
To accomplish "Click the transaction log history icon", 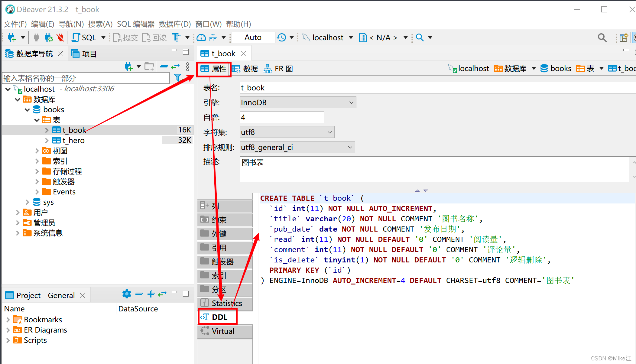I will [x=282, y=37].
